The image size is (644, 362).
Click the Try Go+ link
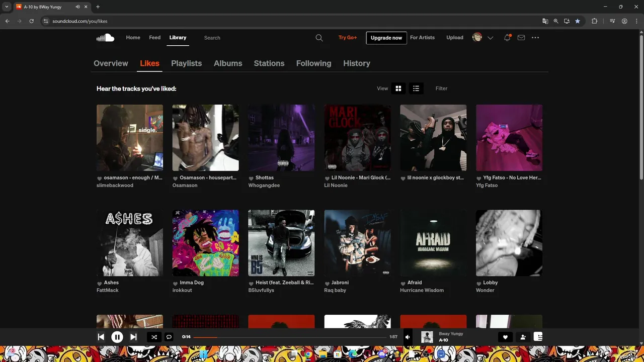(348, 38)
